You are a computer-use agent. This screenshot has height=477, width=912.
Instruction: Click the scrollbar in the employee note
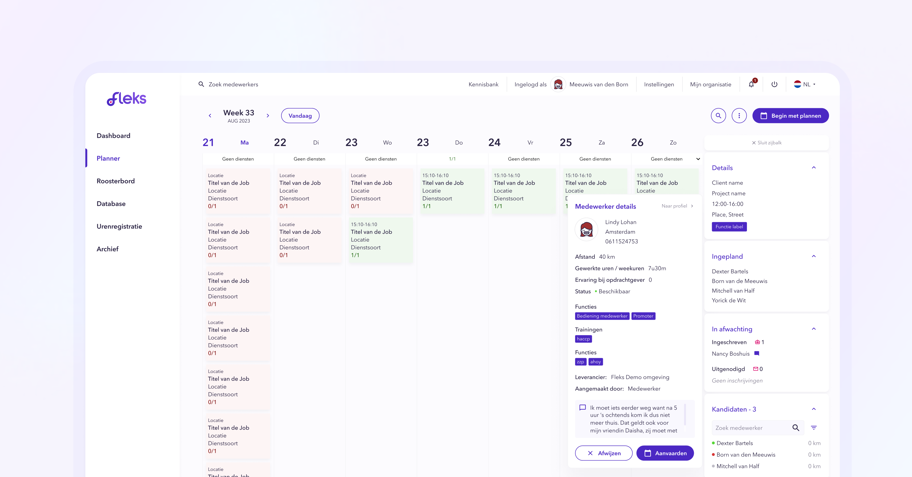[x=686, y=415]
